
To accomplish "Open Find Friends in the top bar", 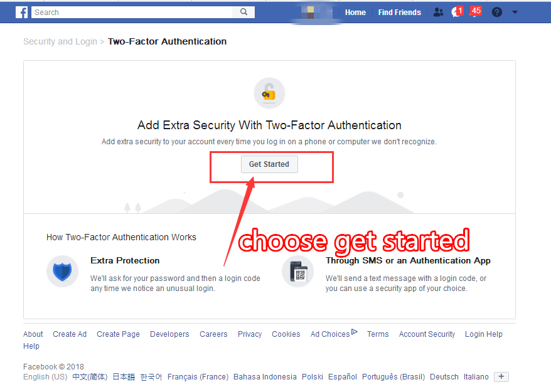I will 400,13.
